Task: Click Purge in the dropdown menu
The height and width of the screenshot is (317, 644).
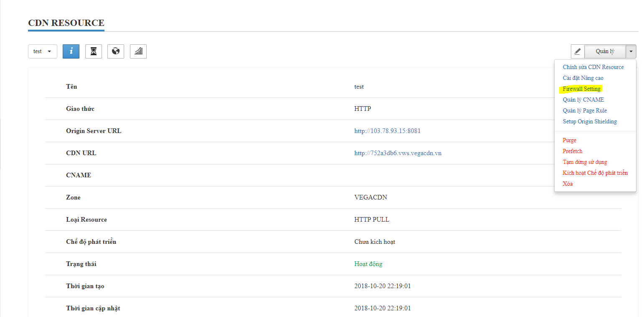Action: coord(569,140)
